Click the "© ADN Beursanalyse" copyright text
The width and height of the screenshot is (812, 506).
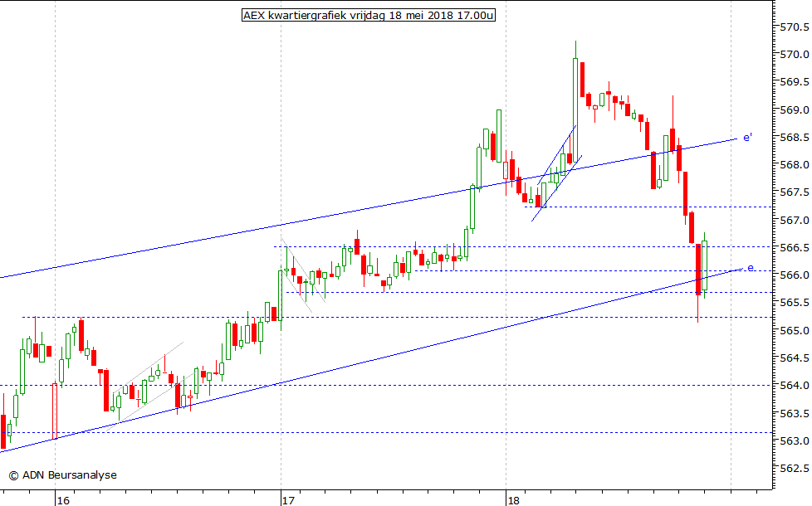(62, 475)
